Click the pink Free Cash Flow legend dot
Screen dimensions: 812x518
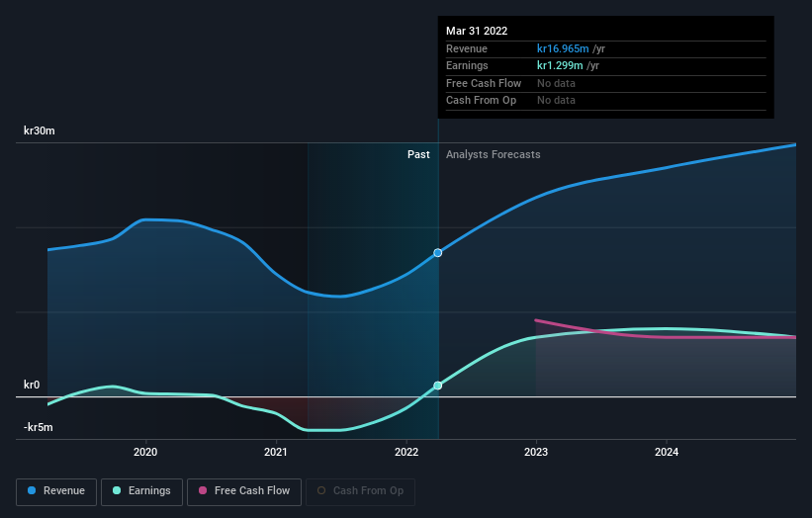pos(203,490)
